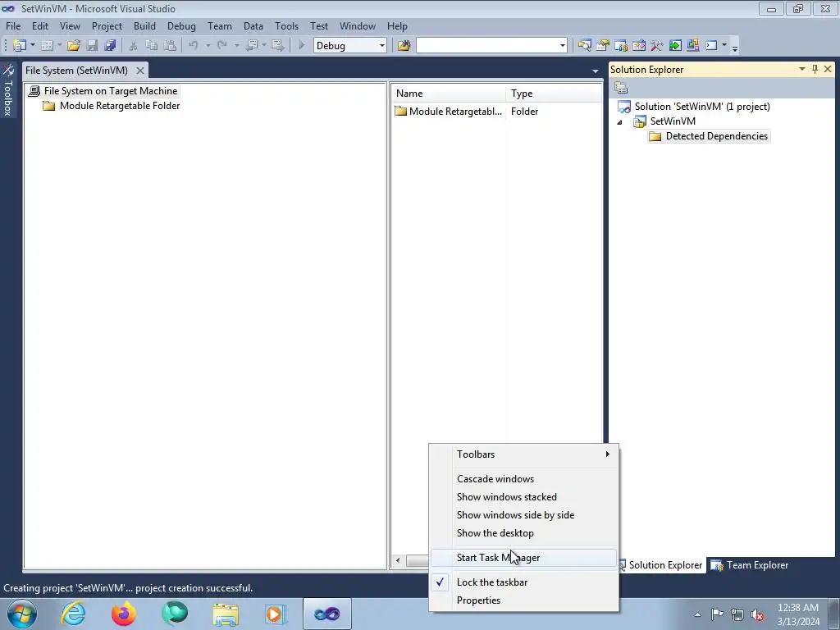Open the Tools menu
This screenshot has height=630, width=840.
[x=286, y=25]
